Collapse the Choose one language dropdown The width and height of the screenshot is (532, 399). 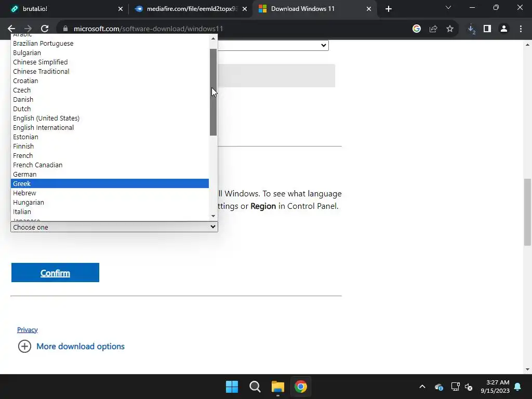[114, 227]
